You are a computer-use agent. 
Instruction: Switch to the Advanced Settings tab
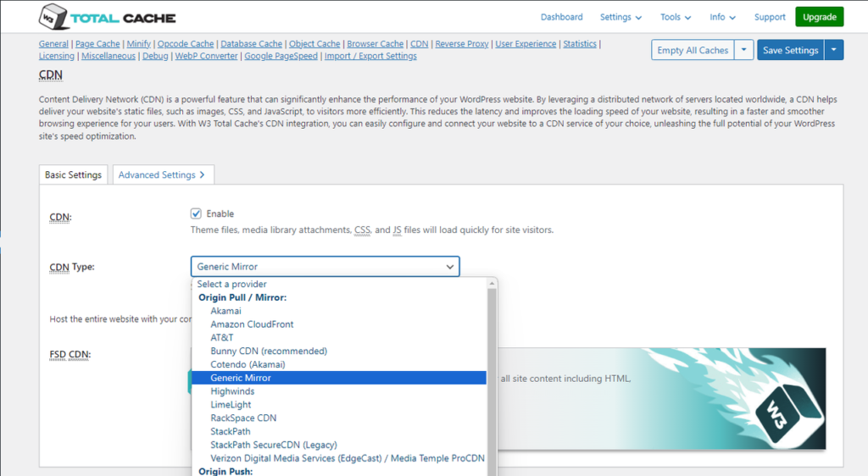[x=162, y=174]
